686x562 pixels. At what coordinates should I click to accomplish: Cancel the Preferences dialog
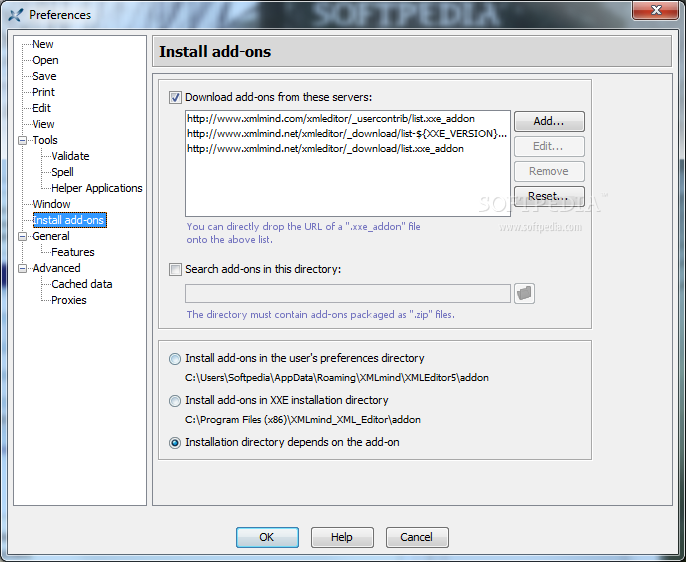417,537
